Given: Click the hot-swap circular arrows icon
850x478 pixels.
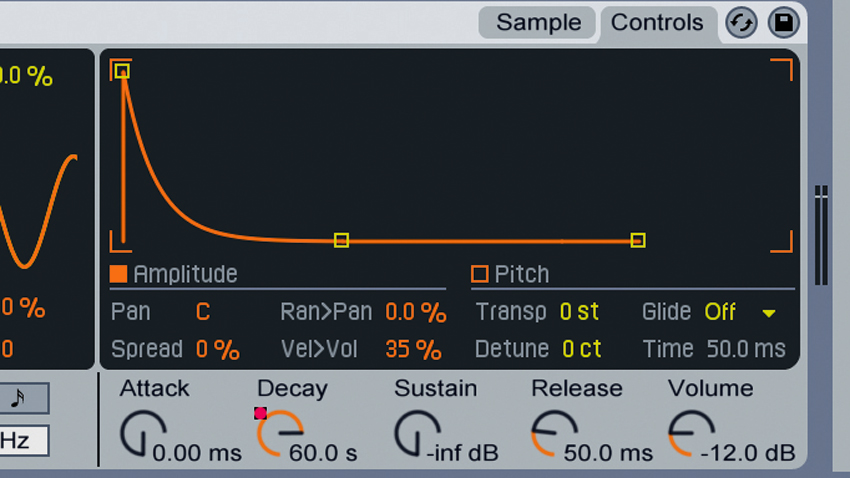Looking at the screenshot, I should 741,23.
